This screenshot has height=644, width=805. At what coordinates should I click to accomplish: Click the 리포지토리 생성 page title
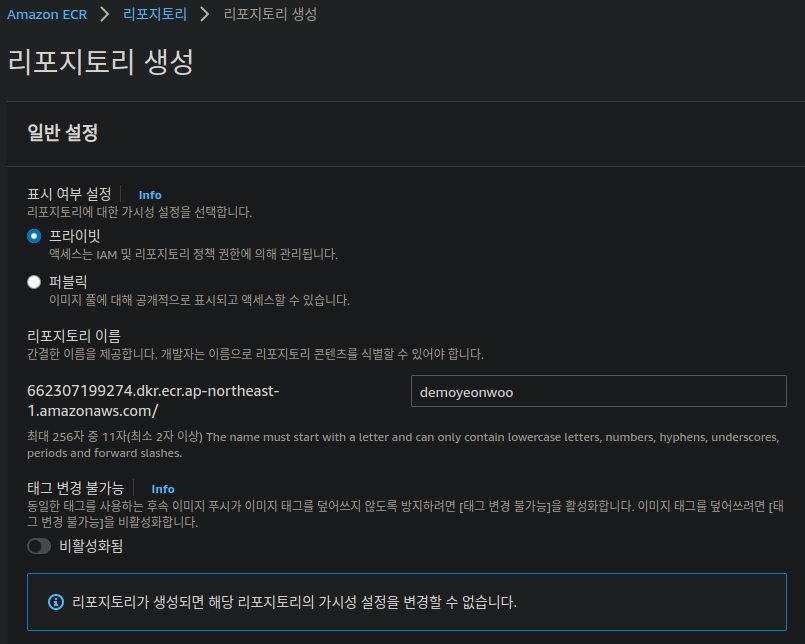[x=101, y=62]
